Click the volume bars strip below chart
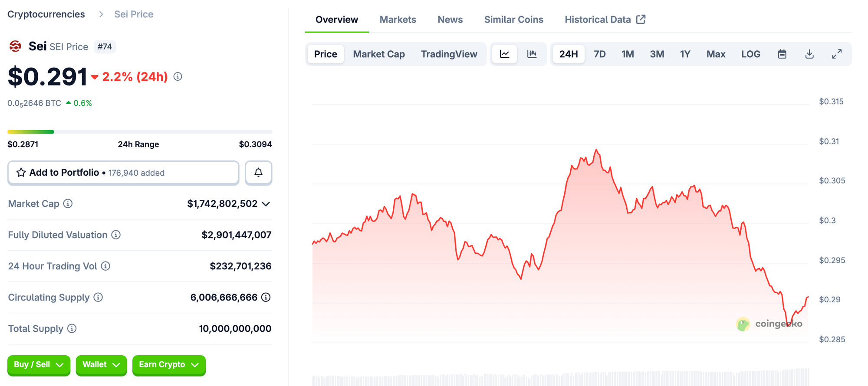The height and width of the screenshot is (386, 868). [560, 377]
